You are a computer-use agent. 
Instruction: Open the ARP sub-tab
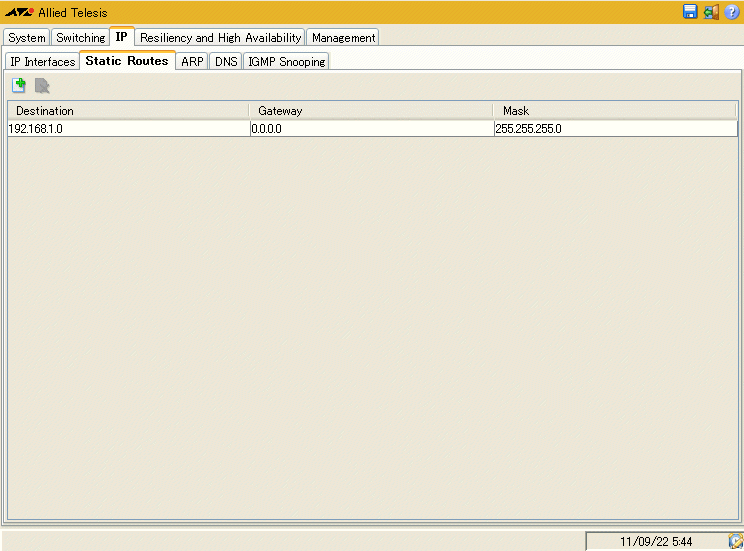coord(192,62)
